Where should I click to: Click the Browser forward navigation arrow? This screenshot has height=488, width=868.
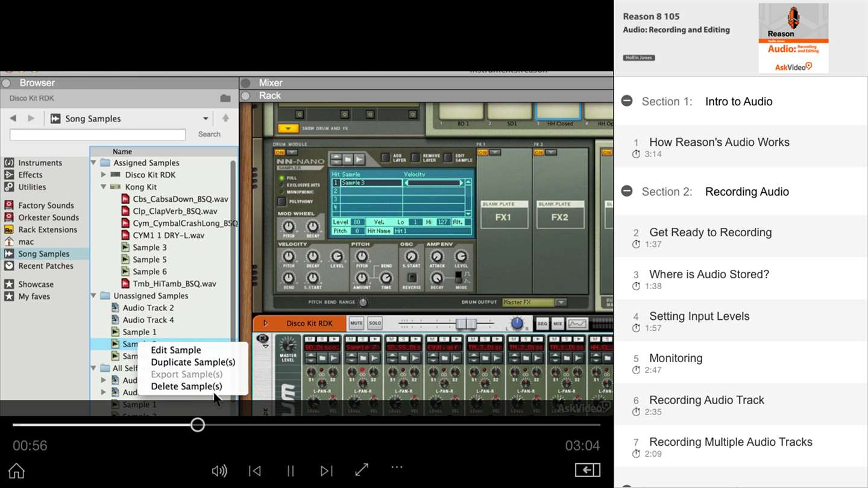[x=31, y=118]
